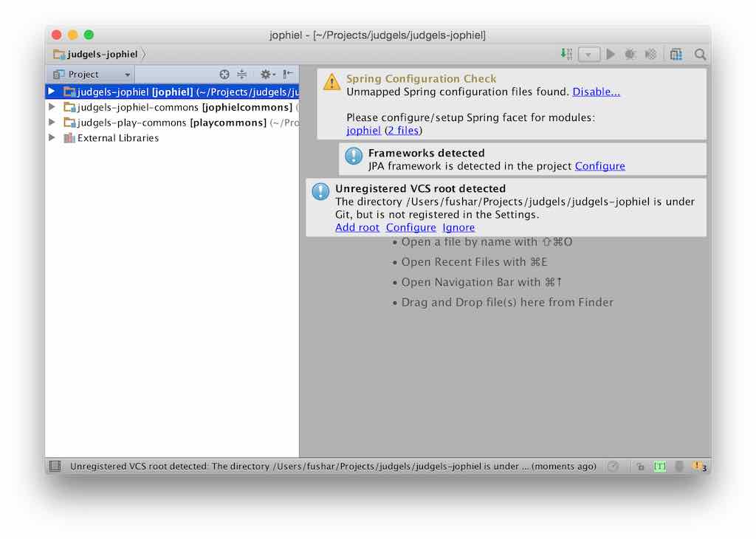756x539 pixels.
Task: Click Drag and Drop file(s) hint text
Action: coord(507,302)
